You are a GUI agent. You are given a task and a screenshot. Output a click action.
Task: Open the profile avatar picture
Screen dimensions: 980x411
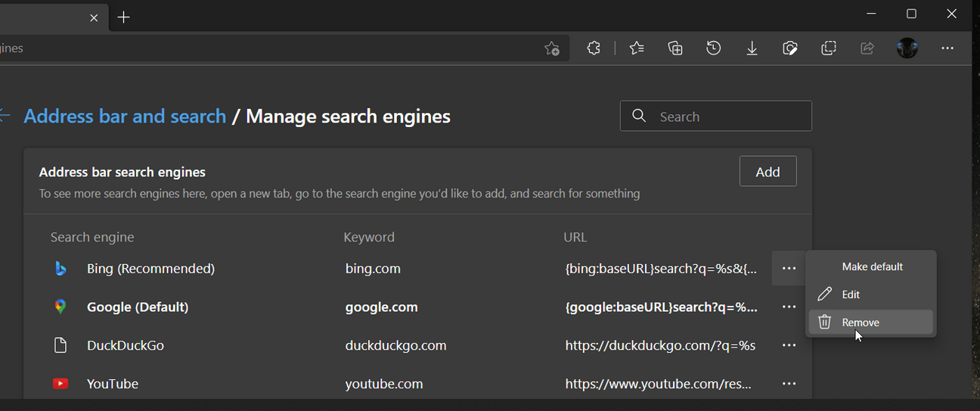point(907,48)
